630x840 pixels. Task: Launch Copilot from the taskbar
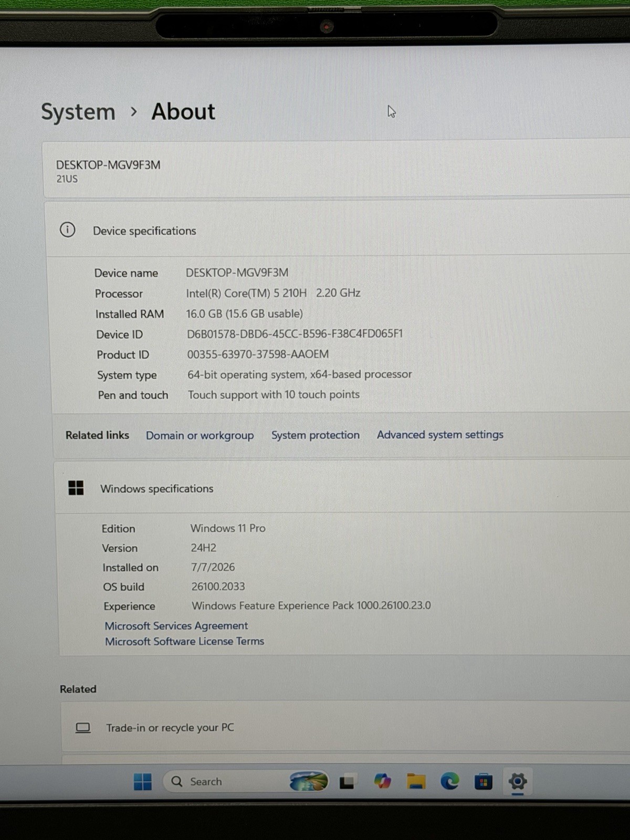[382, 782]
